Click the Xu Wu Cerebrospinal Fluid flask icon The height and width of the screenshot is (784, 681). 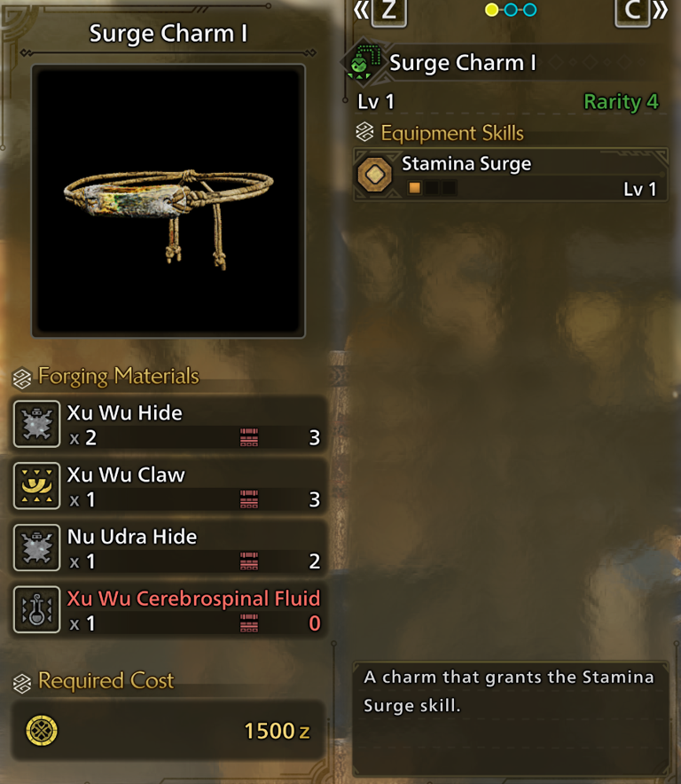[37, 610]
